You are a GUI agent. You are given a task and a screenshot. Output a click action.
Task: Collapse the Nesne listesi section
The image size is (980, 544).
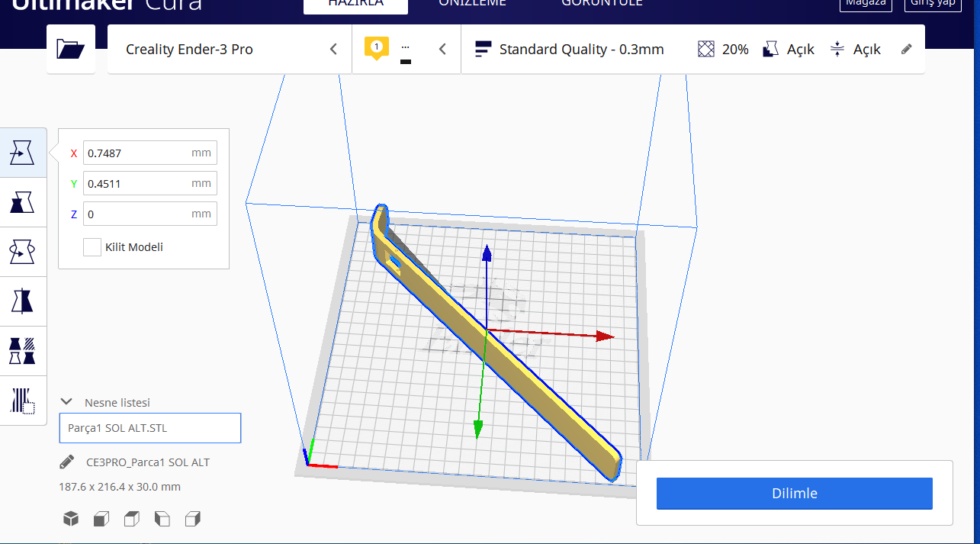click(x=66, y=402)
